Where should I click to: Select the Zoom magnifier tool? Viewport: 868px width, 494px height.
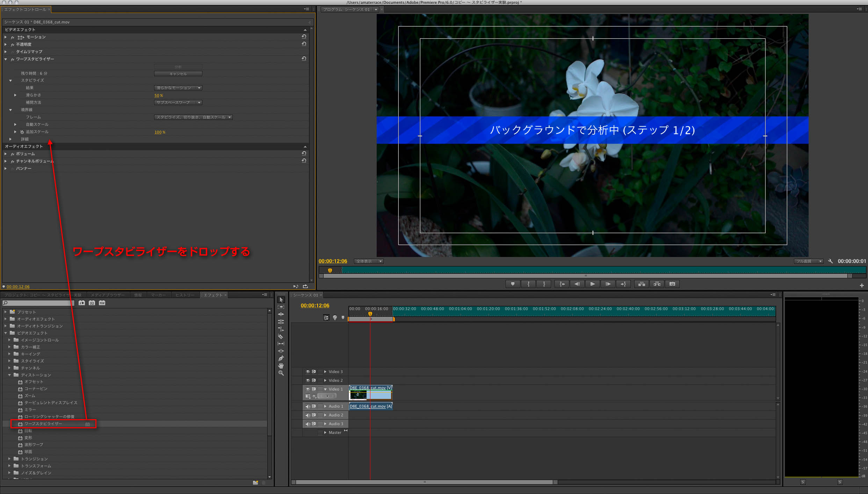point(281,373)
